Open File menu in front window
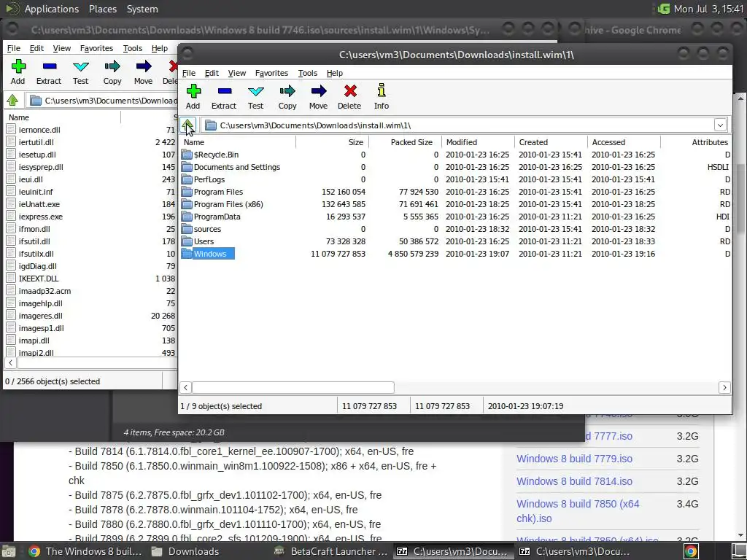This screenshot has height=560, width=747. point(189,73)
